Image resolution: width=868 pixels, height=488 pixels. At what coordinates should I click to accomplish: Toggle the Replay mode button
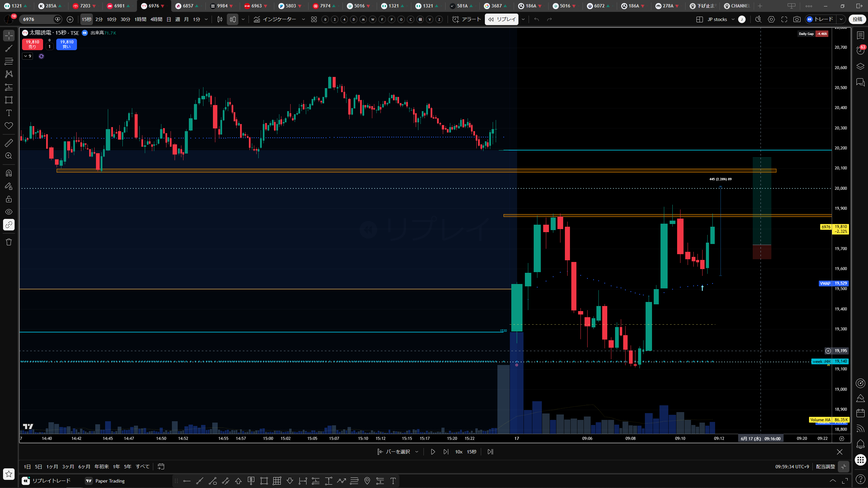501,19
